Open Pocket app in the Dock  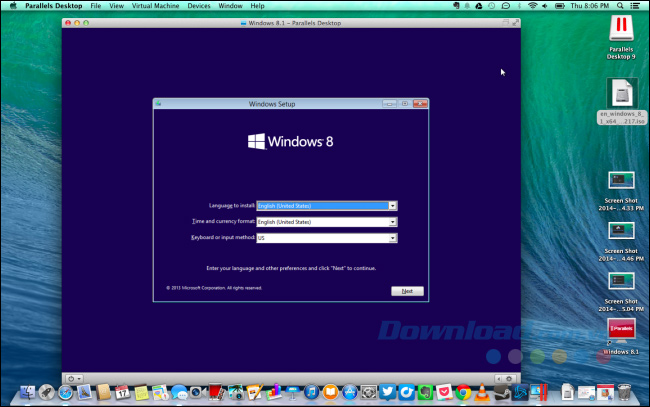tap(444, 392)
